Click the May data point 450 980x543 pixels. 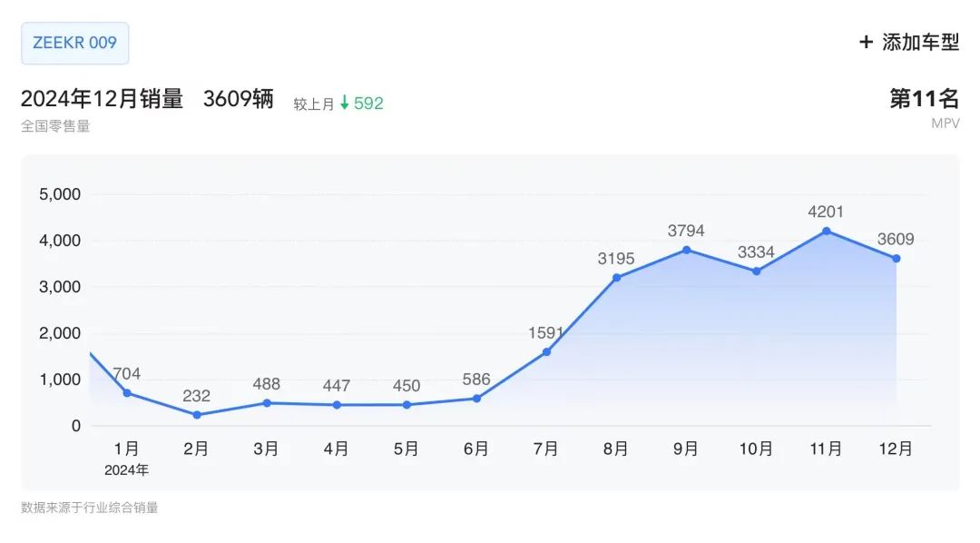click(407, 405)
